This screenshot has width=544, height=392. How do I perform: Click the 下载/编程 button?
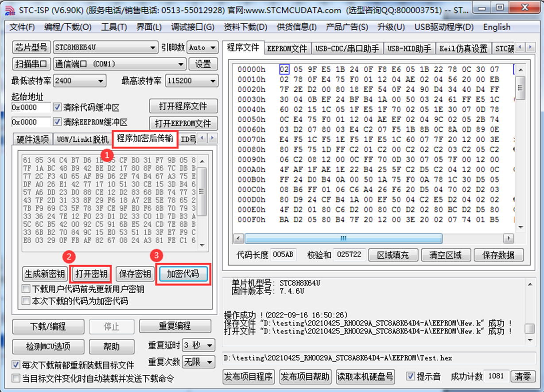(x=48, y=326)
